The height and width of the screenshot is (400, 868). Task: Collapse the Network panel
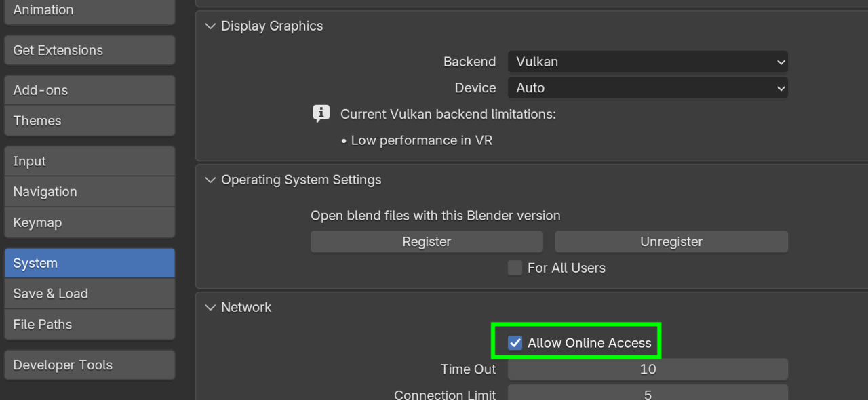click(210, 308)
